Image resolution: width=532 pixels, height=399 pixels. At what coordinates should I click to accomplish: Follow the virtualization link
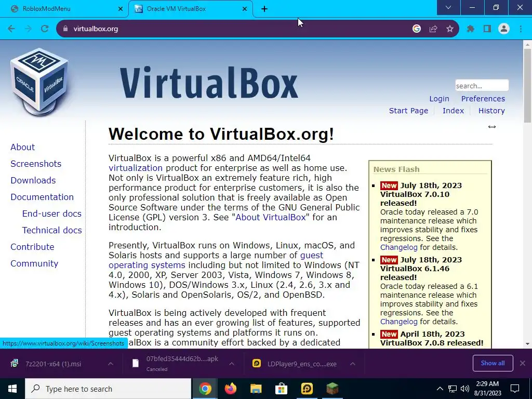[x=136, y=168]
